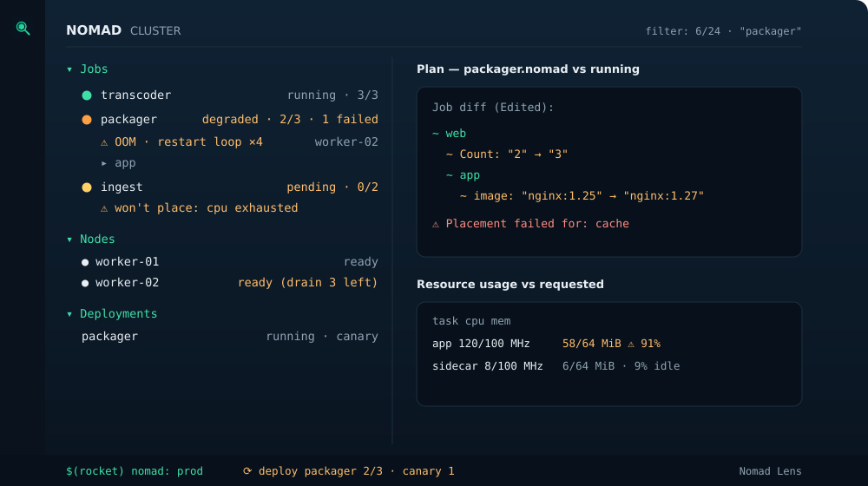Click 'app 120/100 MHz' cpu value
This screenshot has height=486, width=868.
click(x=481, y=344)
